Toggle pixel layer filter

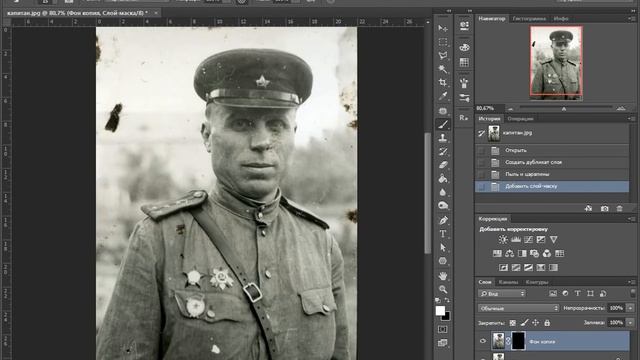pyautogui.click(x=553, y=293)
